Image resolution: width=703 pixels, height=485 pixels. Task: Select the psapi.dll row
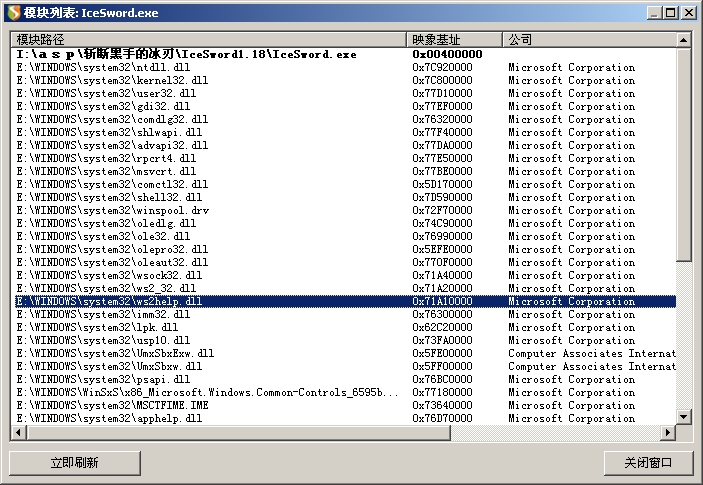[344, 379]
